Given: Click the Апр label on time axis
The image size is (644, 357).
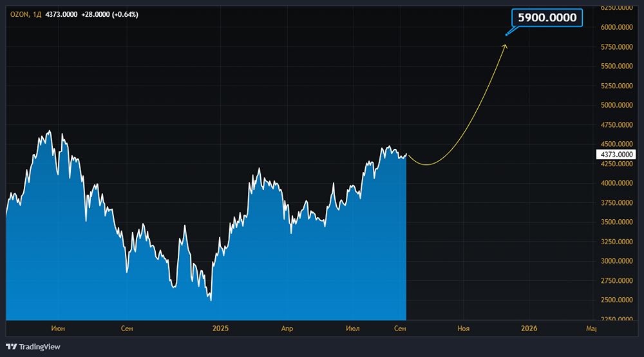Looking at the screenshot, I should (287, 329).
